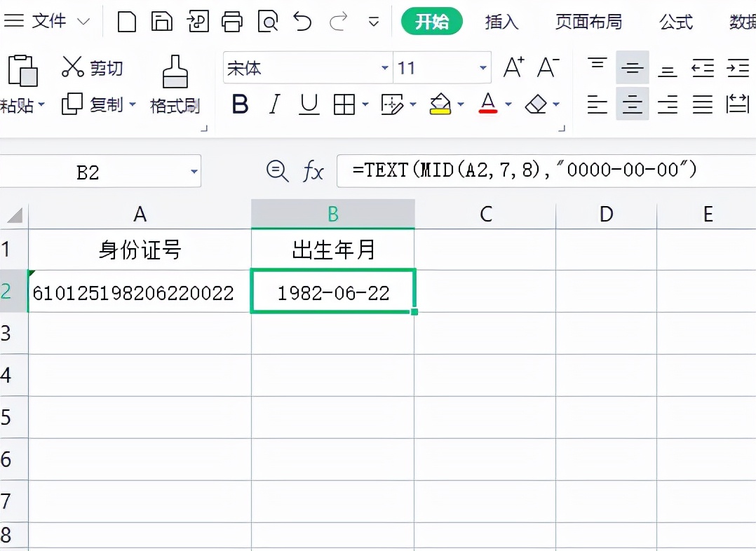Click the formula bar with TEXT formula
This screenshot has width=756, height=551.
[x=546, y=170]
